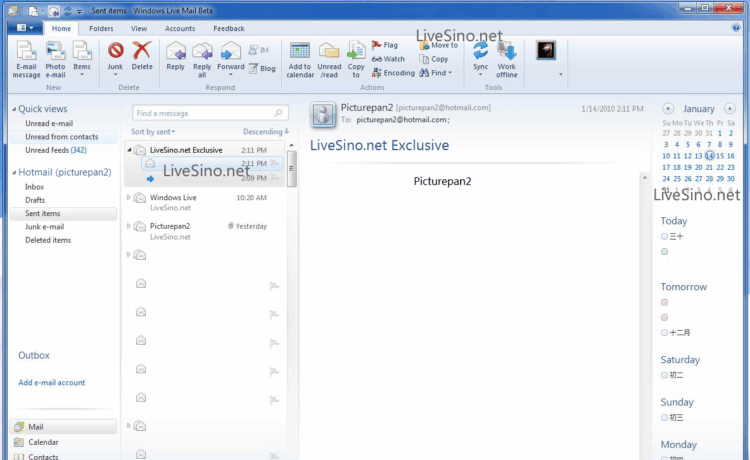Select January 20 in calendar
Viewport: 750px width, 460px height.
[698, 167]
